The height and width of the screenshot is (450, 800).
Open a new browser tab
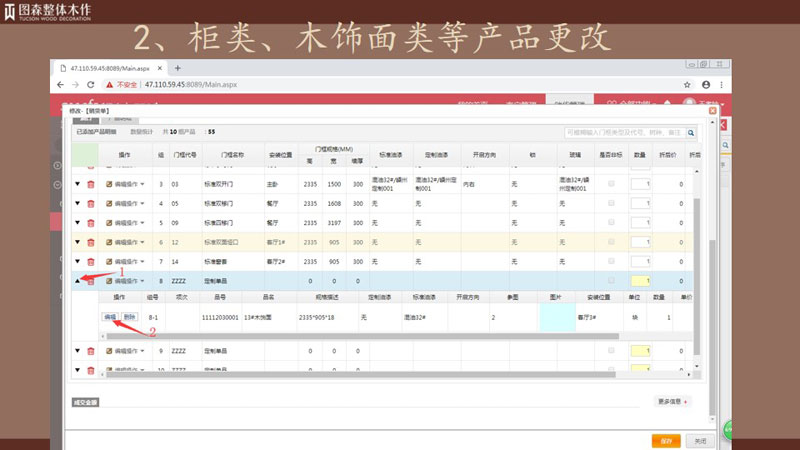pos(177,68)
